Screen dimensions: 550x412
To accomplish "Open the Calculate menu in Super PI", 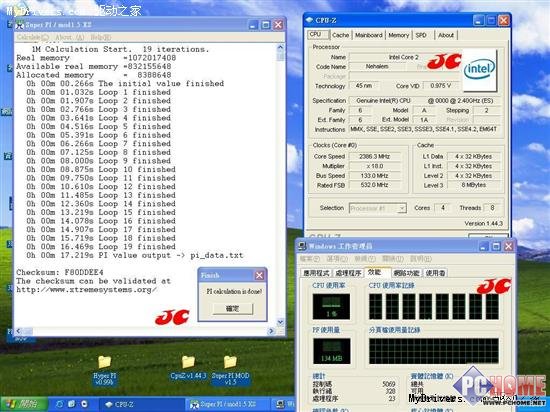I will click(x=33, y=37).
